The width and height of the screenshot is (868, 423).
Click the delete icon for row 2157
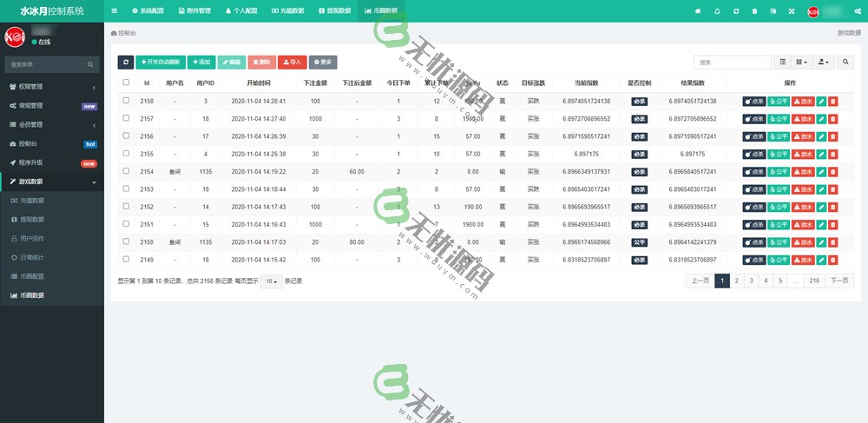click(833, 119)
